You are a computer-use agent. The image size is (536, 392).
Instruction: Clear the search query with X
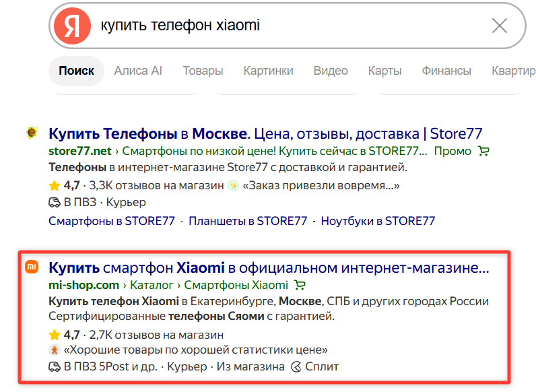pyautogui.click(x=500, y=26)
